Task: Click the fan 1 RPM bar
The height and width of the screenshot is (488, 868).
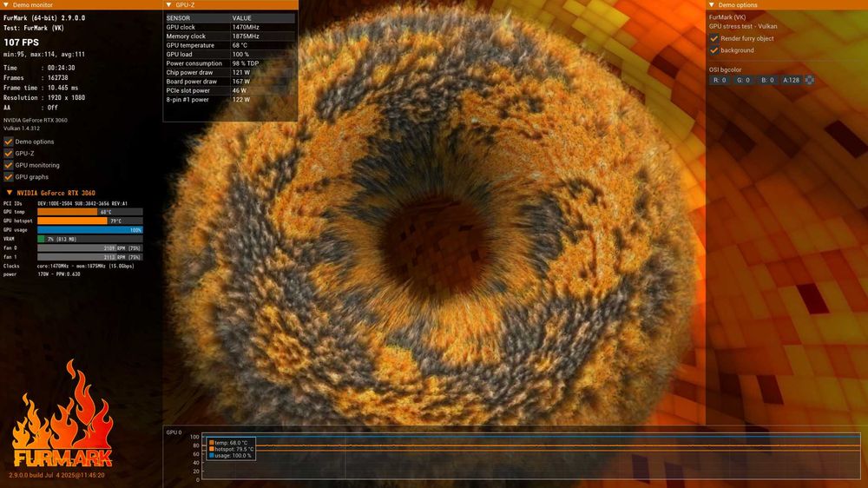Action: tap(90, 257)
